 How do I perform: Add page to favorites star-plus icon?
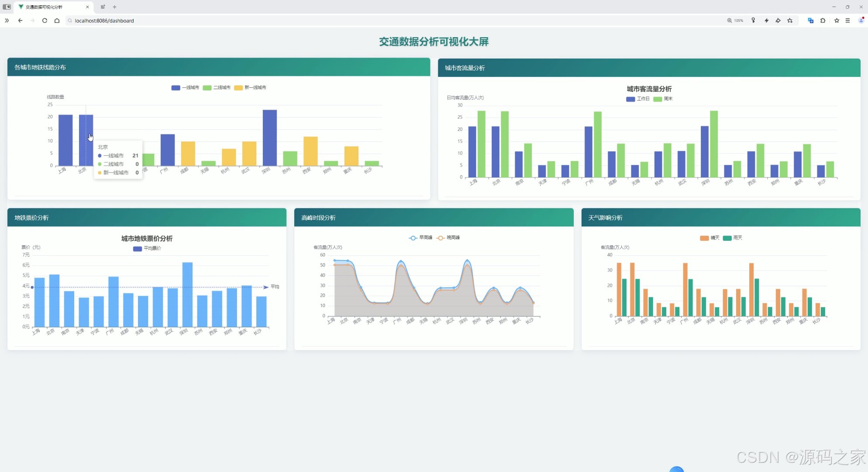(x=790, y=21)
